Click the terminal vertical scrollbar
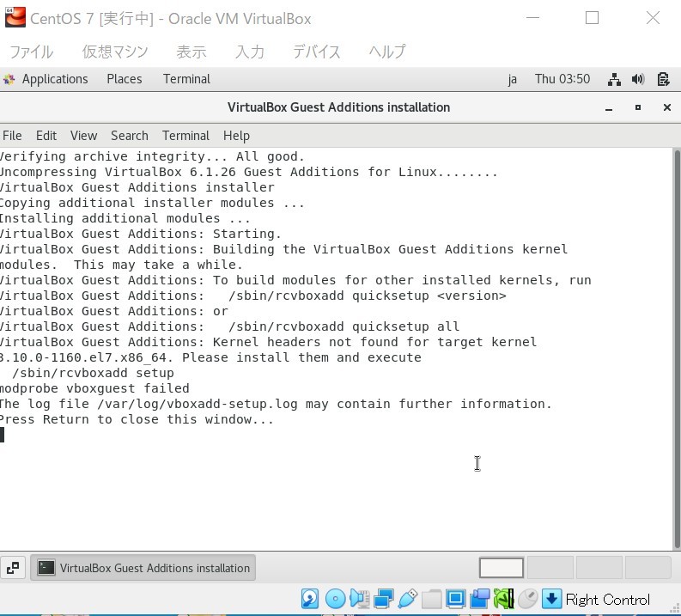This screenshot has width=681, height=616. click(x=677, y=349)
